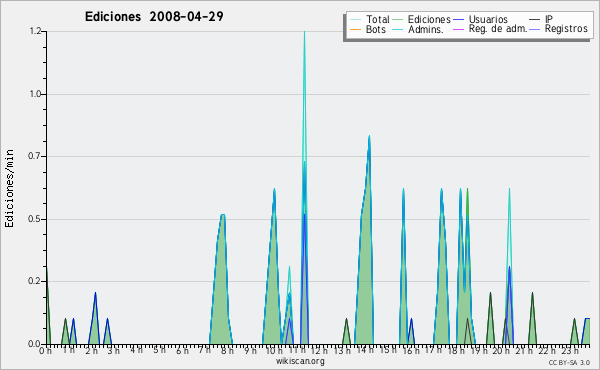
Task: Click the magenta Reg. de adm. line swatch
Action: click(x=458, y=29)
